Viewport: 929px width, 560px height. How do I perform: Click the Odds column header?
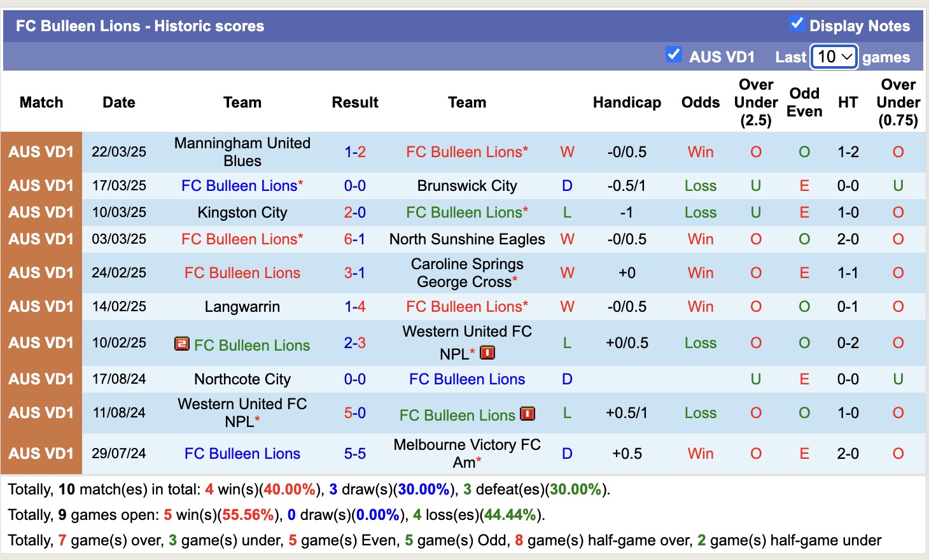click(x=700, y=102)
